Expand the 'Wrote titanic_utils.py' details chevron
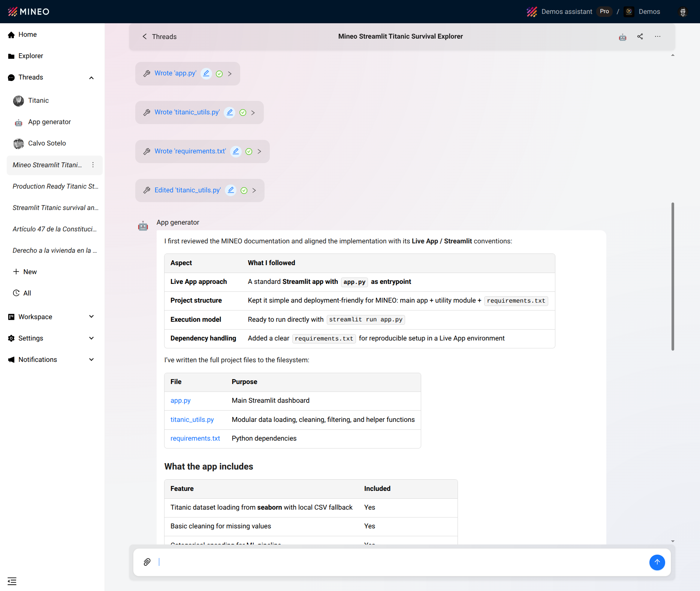The image size is (700, 591). point(253,112)
